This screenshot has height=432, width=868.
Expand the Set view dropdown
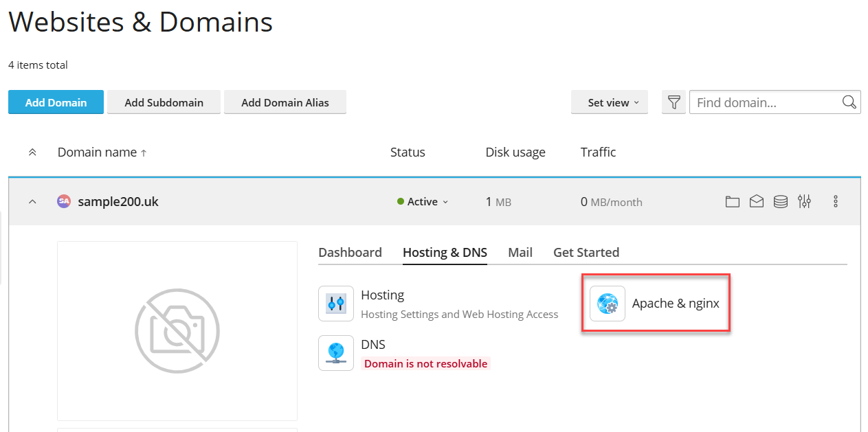[x=610, y=102]
